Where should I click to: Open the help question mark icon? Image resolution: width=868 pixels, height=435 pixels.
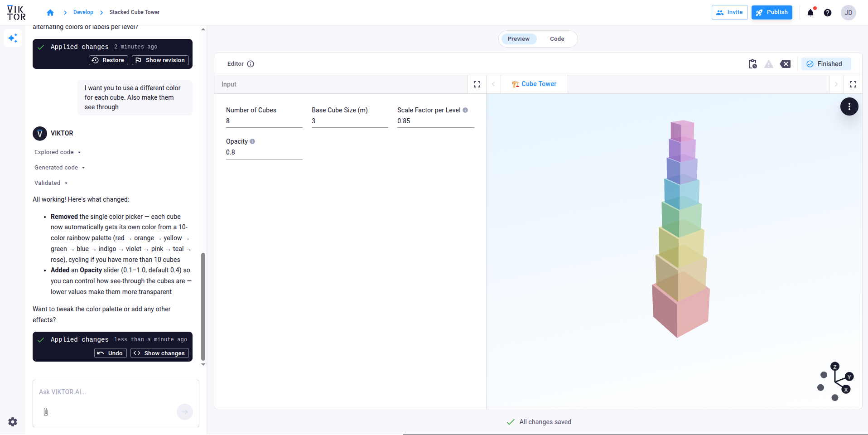tap(828, 13)
